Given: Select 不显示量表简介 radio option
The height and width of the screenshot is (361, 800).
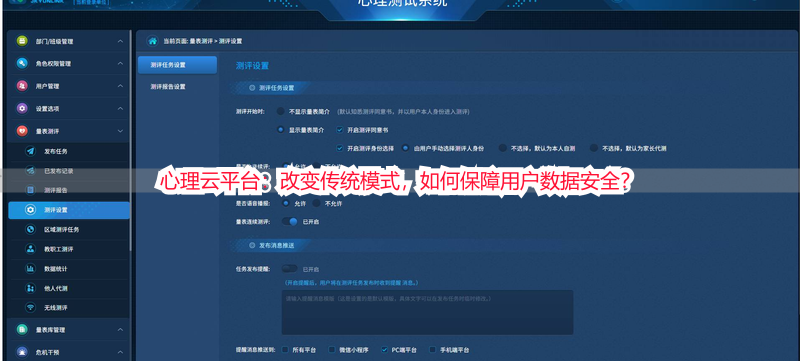Looking at the screenshot, I should pos(281,111).
